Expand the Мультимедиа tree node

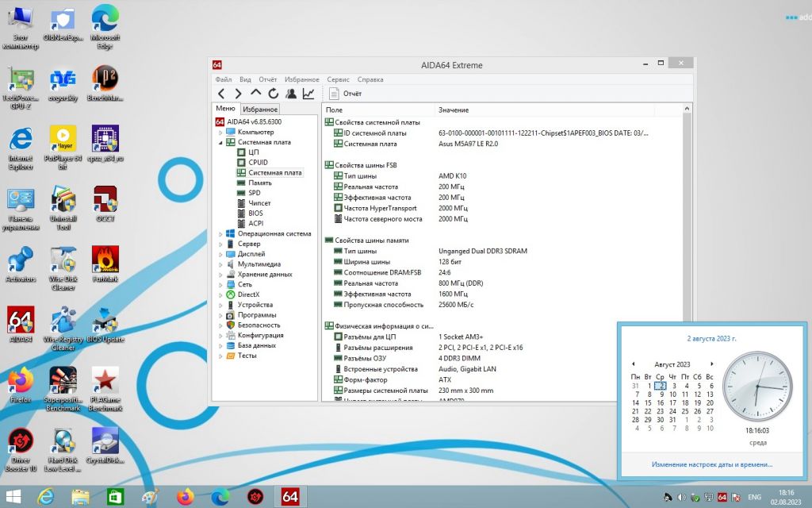point(220,264)
